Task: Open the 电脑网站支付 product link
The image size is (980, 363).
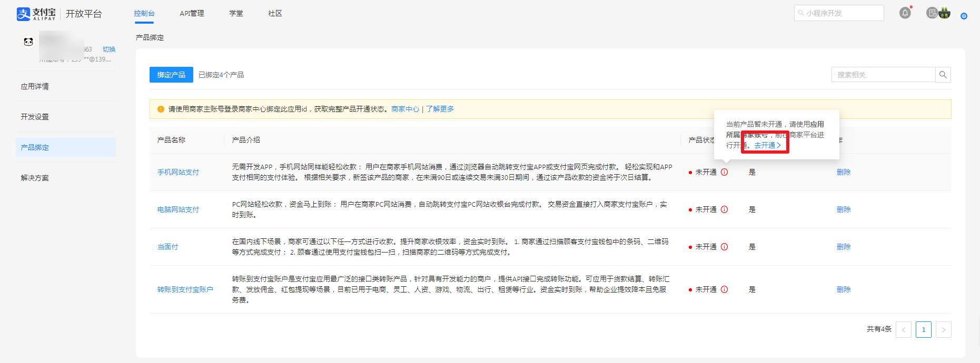Action: 178,209
